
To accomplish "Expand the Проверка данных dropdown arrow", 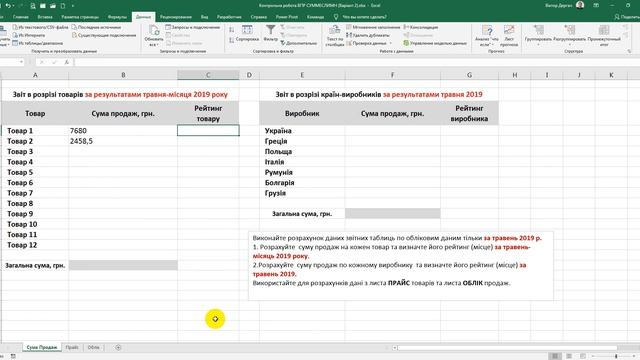I will (391, 43).
